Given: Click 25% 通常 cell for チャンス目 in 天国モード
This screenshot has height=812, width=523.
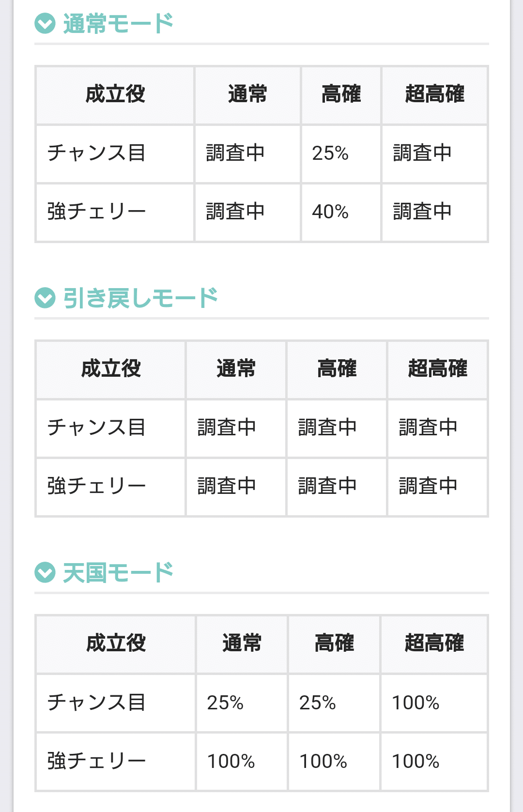Looking at the screenshot, I should point(242,703).
